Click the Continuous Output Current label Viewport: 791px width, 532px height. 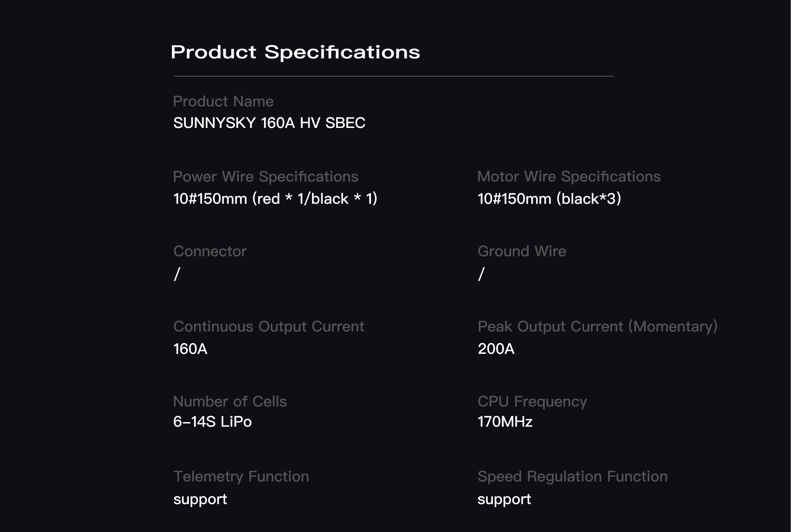[269, 326]
